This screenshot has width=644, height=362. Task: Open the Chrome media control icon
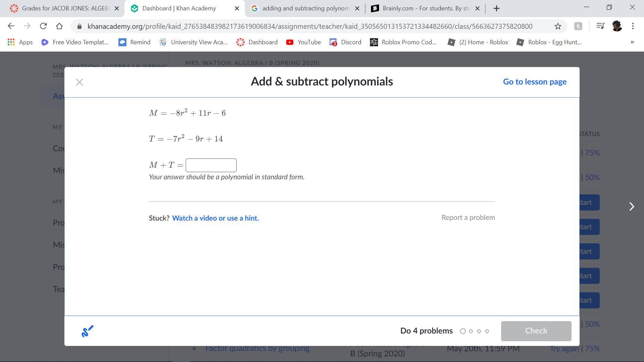600,26
